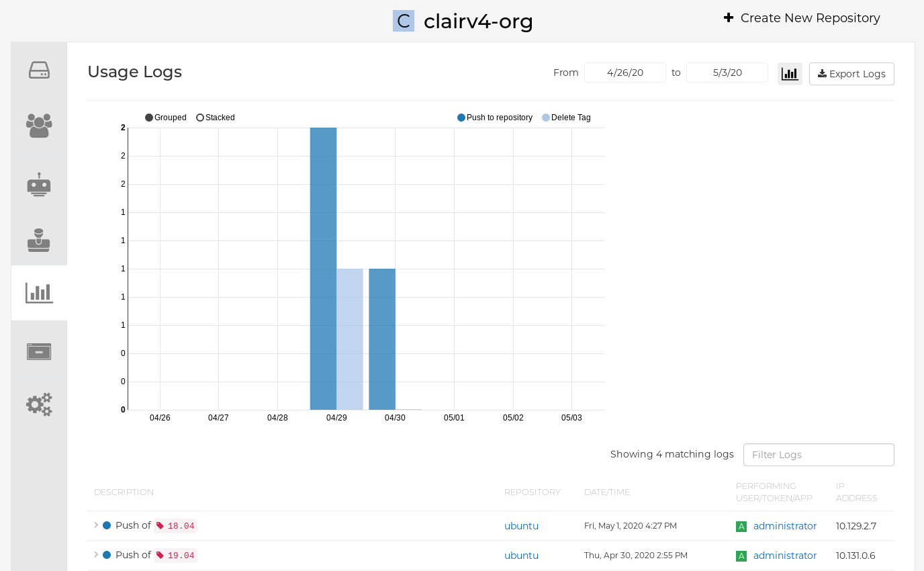Viewport: 924px width, 571px height.
Task: Open Robot Accounts sidebar icon
Action: [x=39, y=184]
